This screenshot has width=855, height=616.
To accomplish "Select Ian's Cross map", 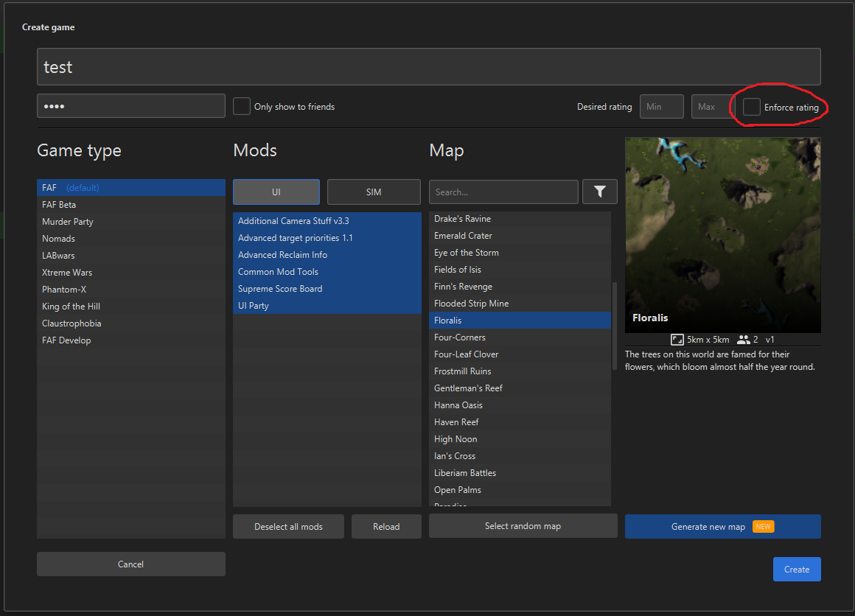I will [x=520, y=455].
